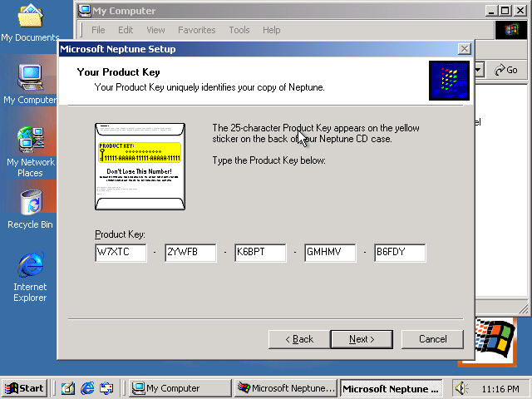This screenshot has height=399, width=532.
Task: Click the 'Your Product Key' heading
Action: (x=118, y=72)
